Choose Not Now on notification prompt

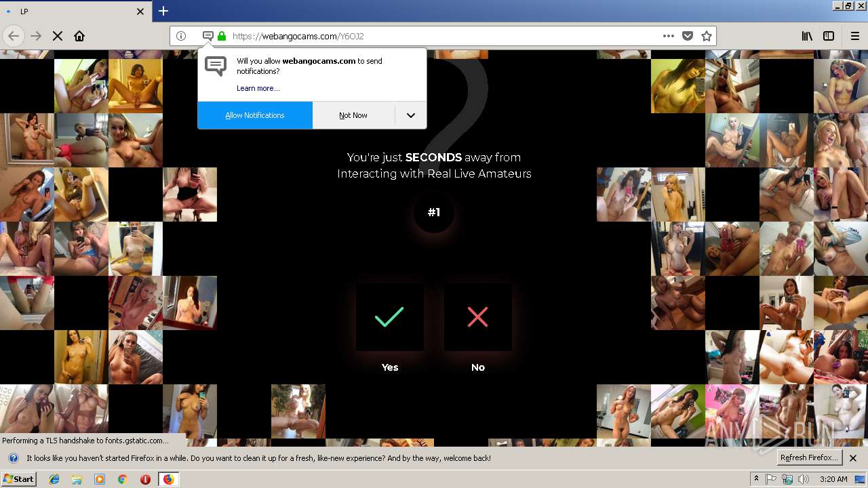[353, 115]
